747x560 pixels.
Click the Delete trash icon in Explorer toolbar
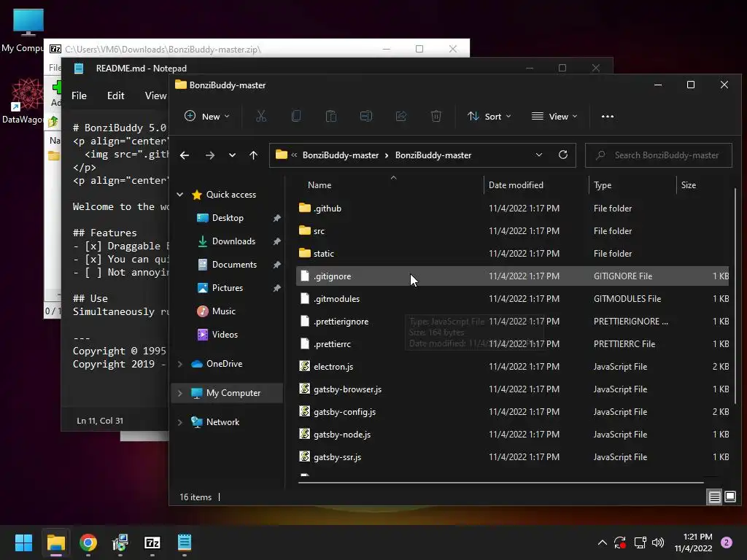(436, 116)
